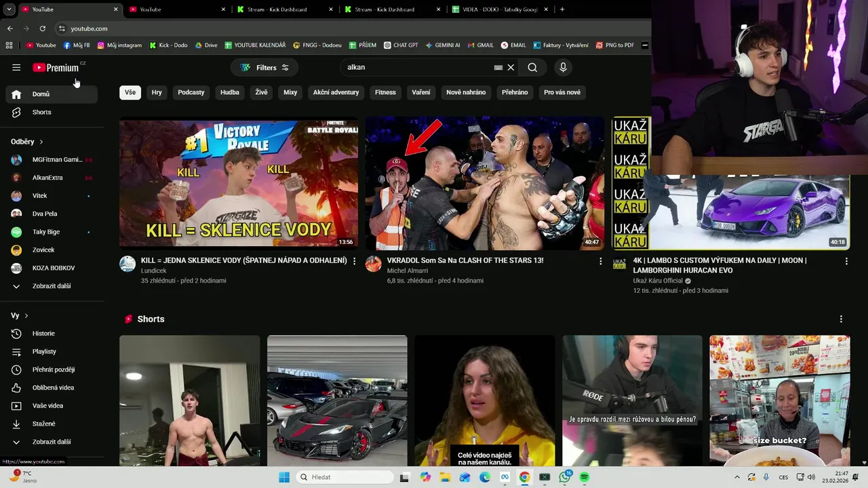
Task: Open Oblíbená videa list
Action: [x=52, y=388]
